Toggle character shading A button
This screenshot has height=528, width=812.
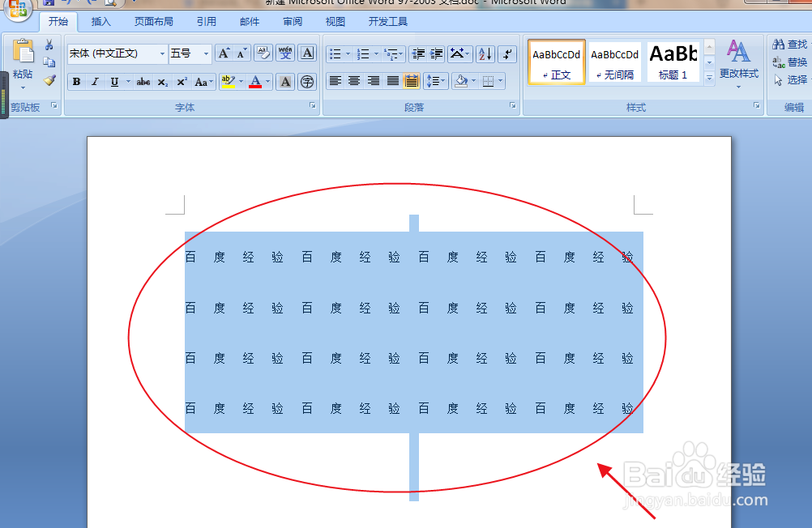(x=285, y=82)
